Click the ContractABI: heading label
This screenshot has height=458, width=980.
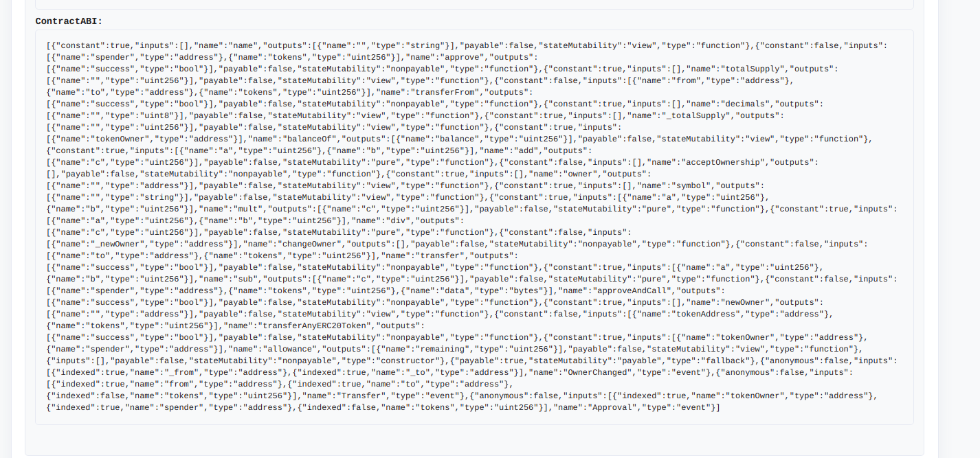click(69, 21)
